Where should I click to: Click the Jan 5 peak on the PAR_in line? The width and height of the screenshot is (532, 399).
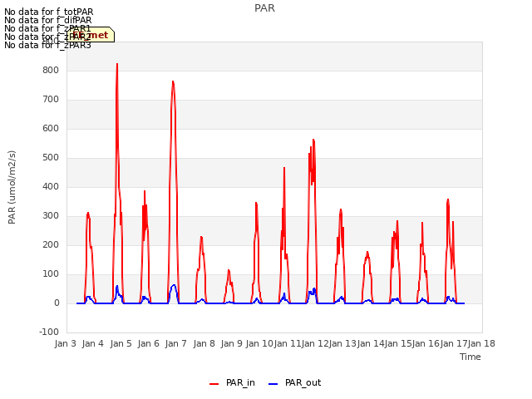[x=117, y=64]
